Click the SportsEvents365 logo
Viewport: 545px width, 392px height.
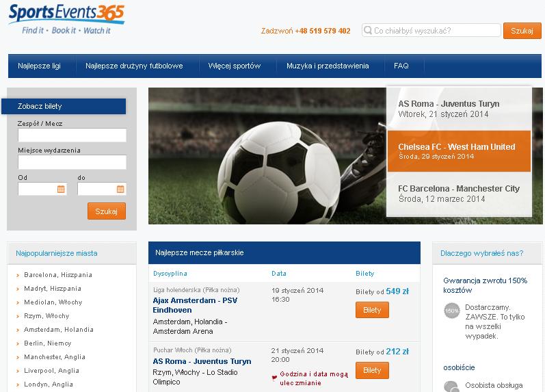[66, 18]
